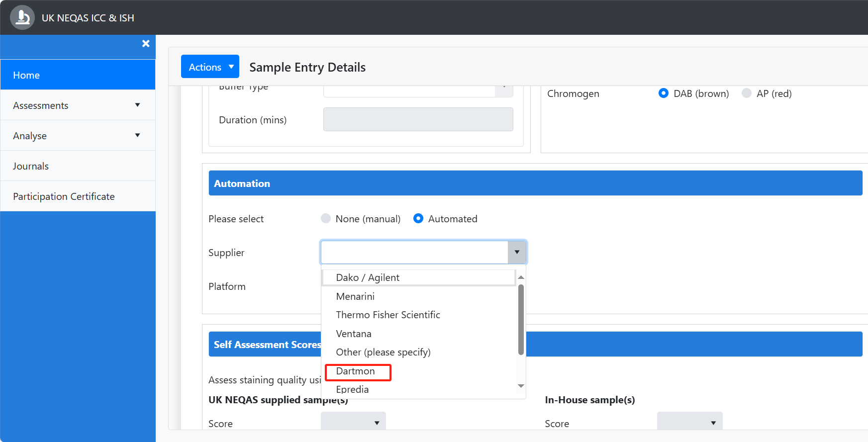Select the Automated option
The height and width of the screenshot is (442, 868).
418,218
